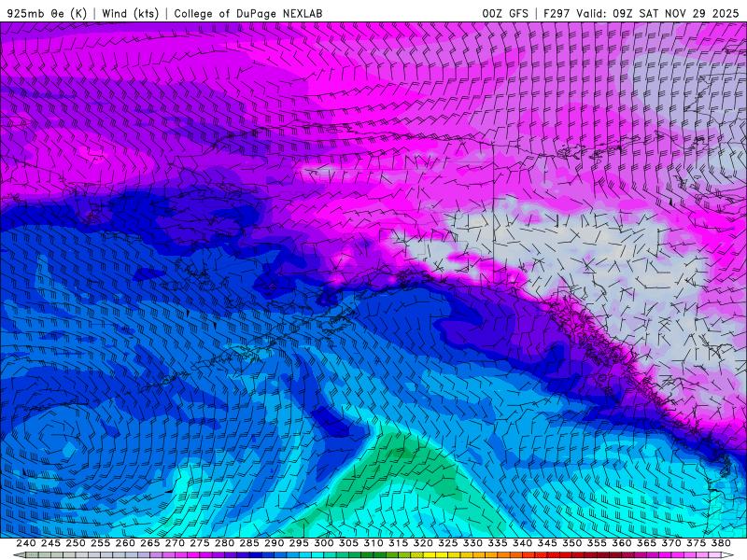The image size is (747, 560).
Task: Click the 380 color scale label
Action: (721, 543)
